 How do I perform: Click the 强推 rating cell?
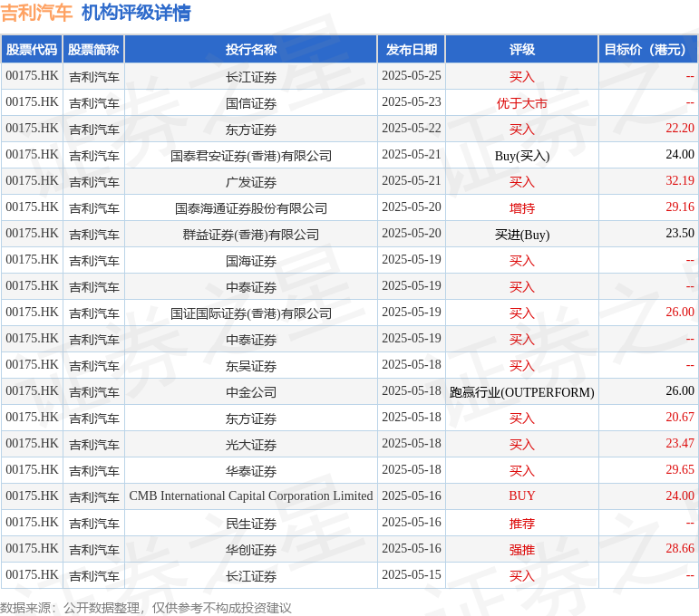coord(522,550)
